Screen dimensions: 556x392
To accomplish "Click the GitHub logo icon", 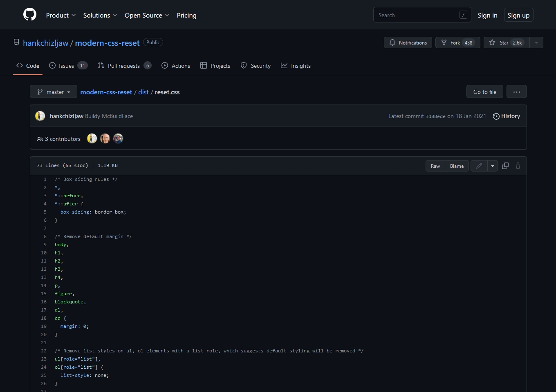I will (30, 15).
